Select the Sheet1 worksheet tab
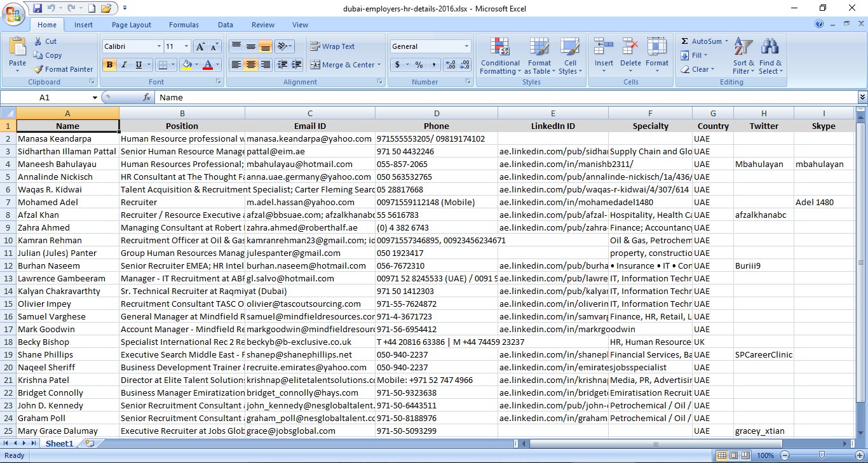This screenshot has height=463, width=868. pos(59,443)
